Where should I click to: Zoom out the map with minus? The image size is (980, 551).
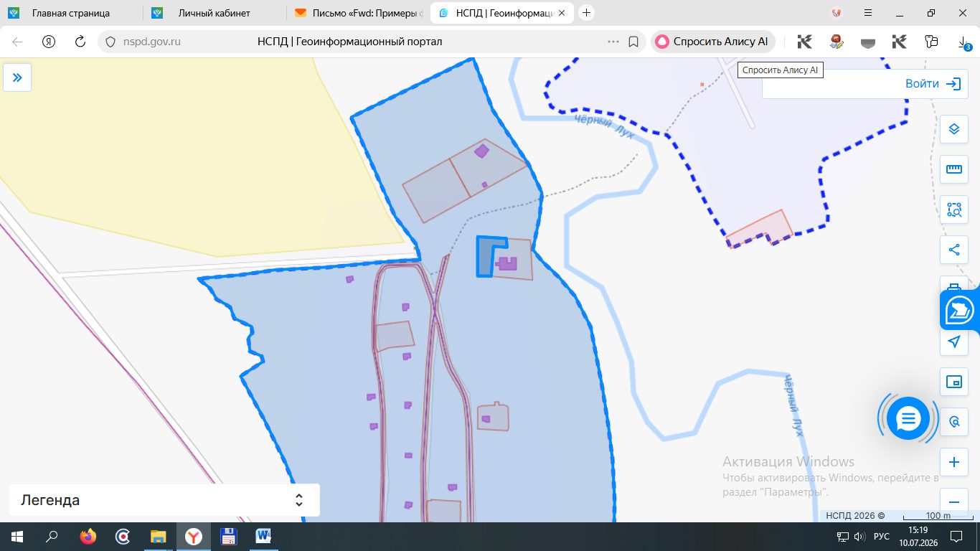953,502
